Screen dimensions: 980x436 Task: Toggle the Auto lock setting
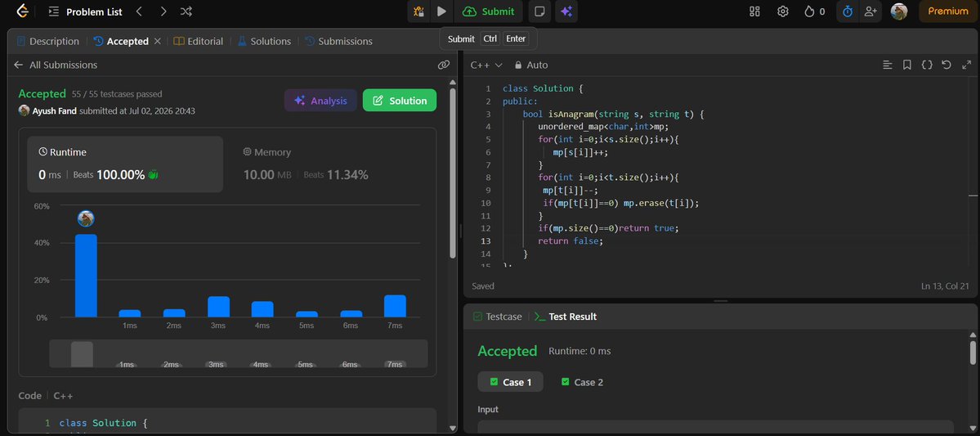click(x=531, y=65)
